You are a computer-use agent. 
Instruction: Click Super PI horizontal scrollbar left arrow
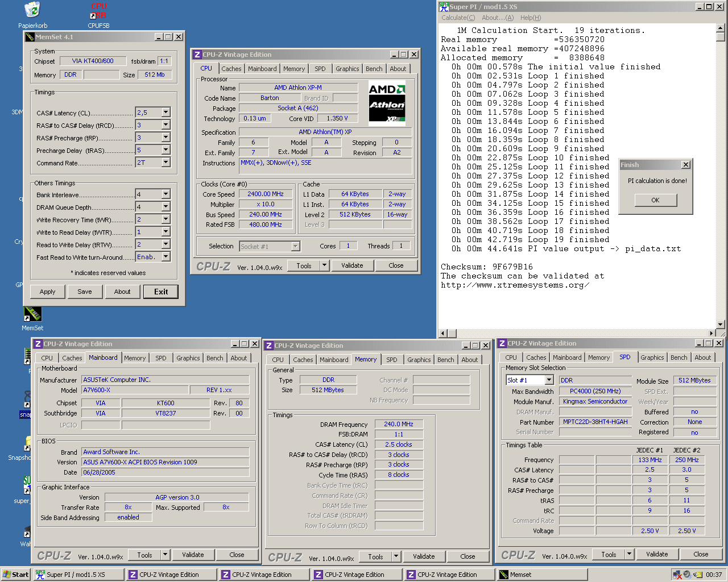(x=444, y=333)
